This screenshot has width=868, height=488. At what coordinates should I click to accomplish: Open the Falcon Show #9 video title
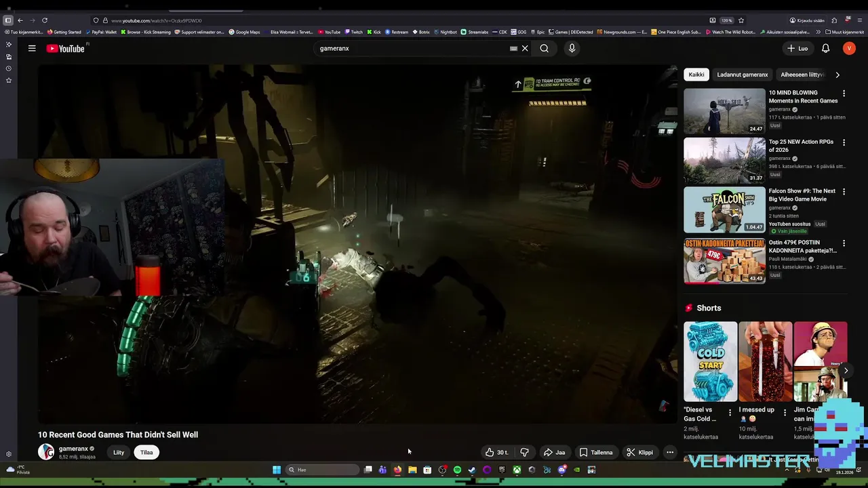click(802, 195)
